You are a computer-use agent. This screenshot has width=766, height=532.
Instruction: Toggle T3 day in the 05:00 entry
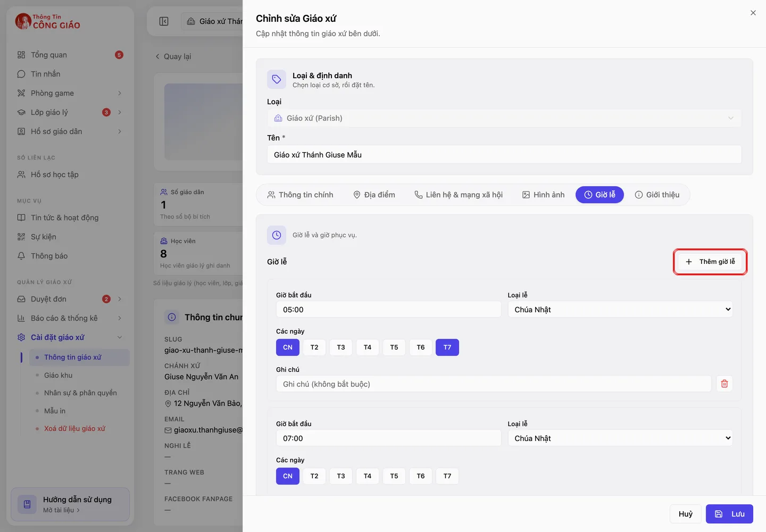pyautogui.click(x=341, y=347)
